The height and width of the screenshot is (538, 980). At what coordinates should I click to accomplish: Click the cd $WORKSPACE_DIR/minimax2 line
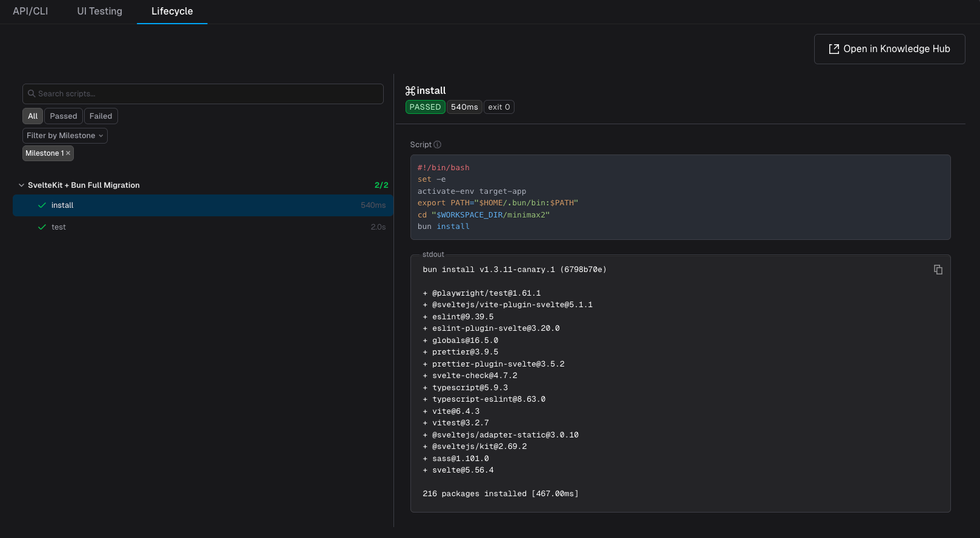point(484,215)
